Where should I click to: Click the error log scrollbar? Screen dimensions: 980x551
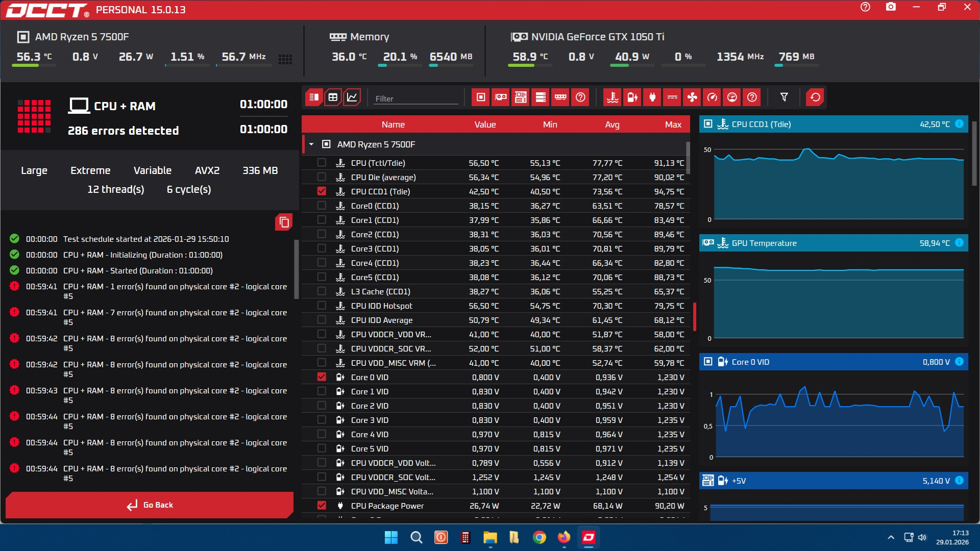point(296,269)
